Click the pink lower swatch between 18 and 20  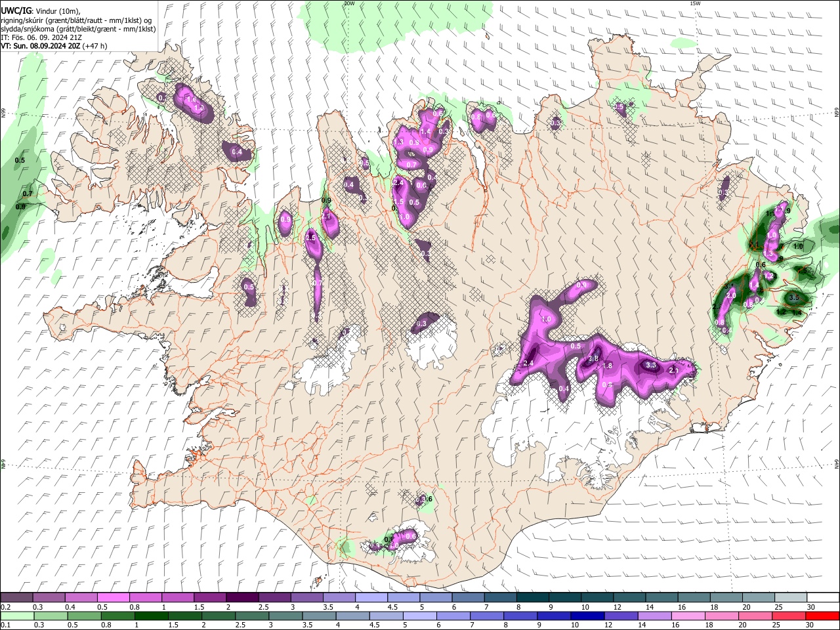(723, 616)
